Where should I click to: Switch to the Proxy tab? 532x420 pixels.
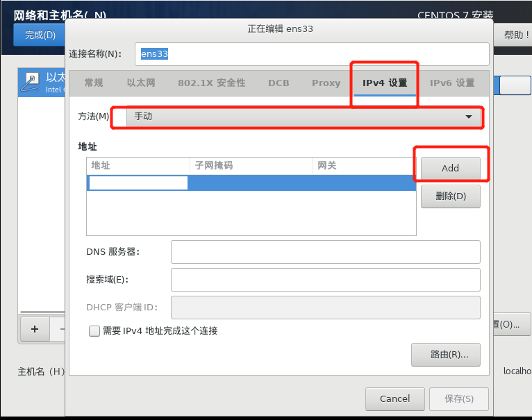pyautogui.click(x=326, y=83)
